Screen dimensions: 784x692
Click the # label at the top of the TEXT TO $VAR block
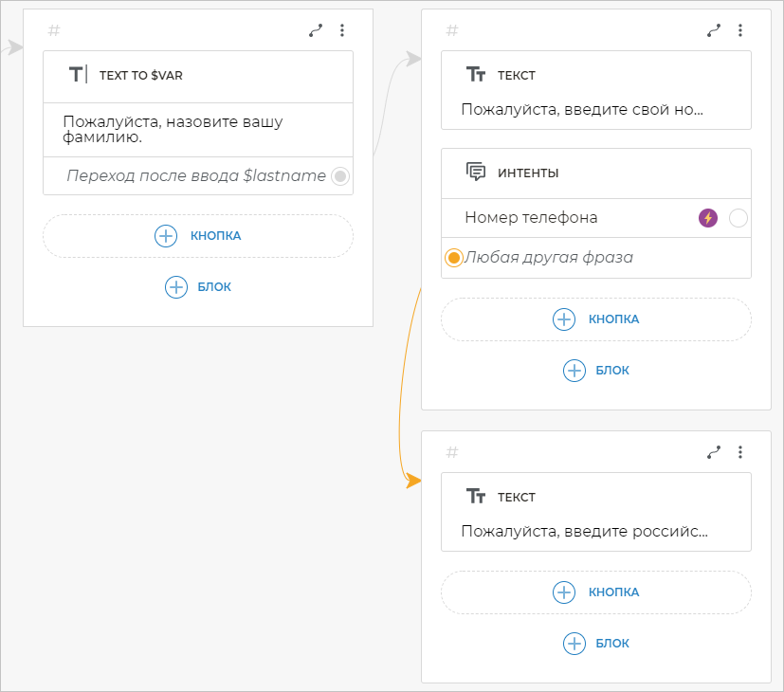54,30
